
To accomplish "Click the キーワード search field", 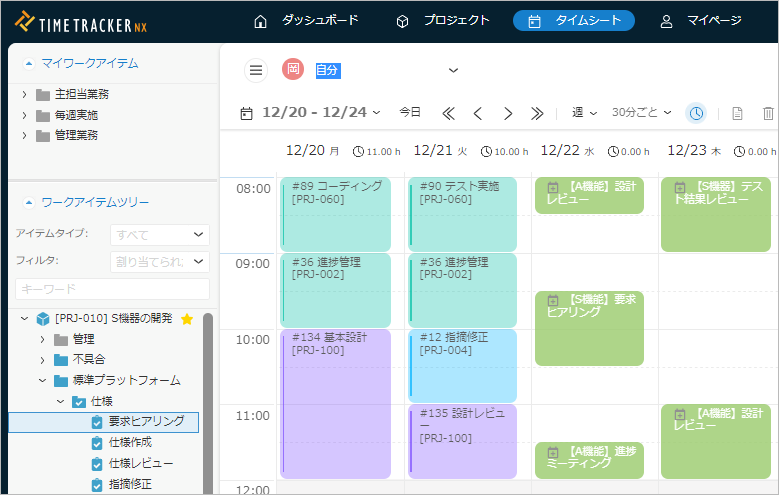I will (112, 289).
